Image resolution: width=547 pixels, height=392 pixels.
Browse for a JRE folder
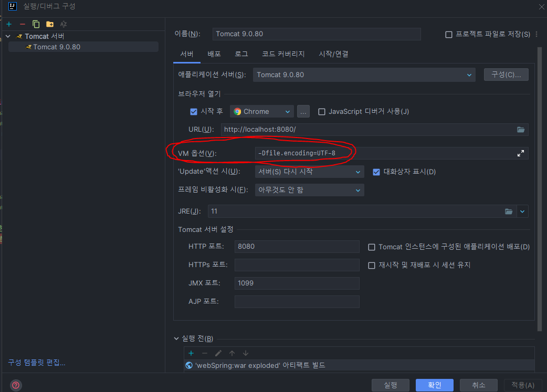509,211
